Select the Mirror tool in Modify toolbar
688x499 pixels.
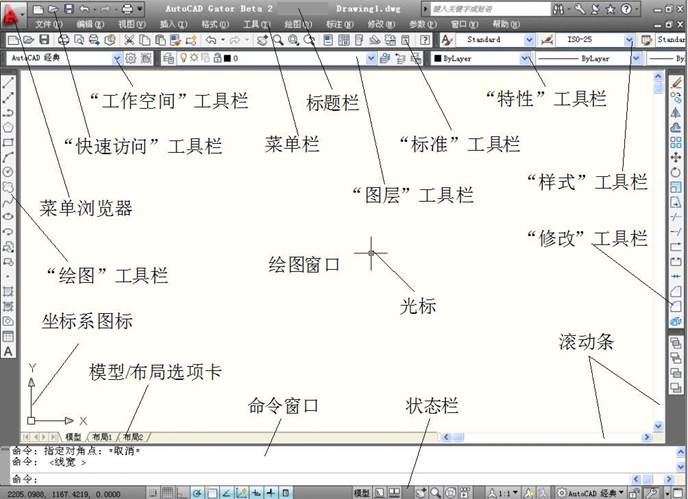pos(676,112)
